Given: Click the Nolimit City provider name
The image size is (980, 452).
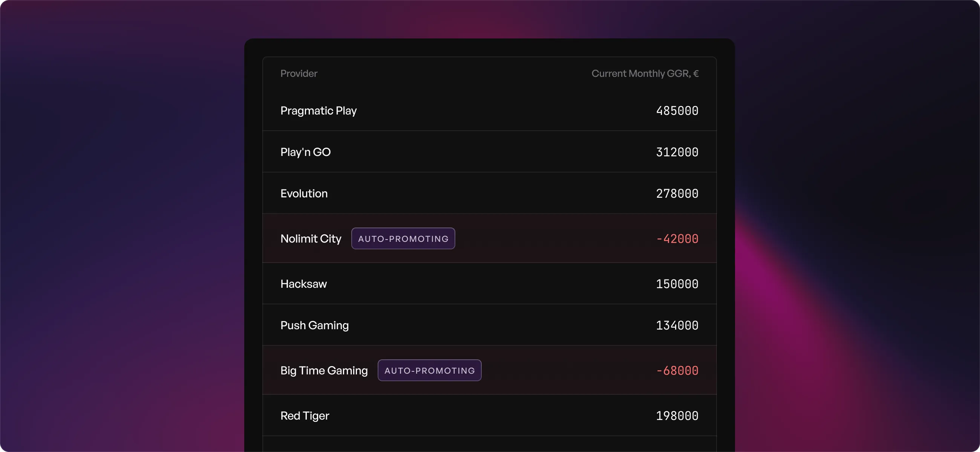Looking at the screenshot, I should tap(311, 239).
